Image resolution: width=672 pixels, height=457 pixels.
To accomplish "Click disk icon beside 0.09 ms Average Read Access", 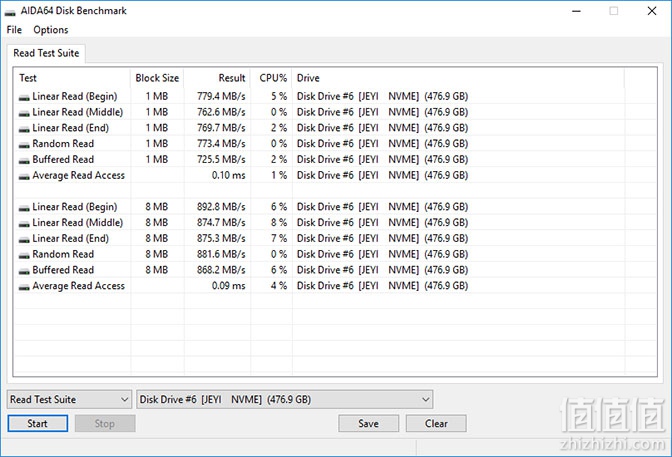I will [x=24, y=288].
